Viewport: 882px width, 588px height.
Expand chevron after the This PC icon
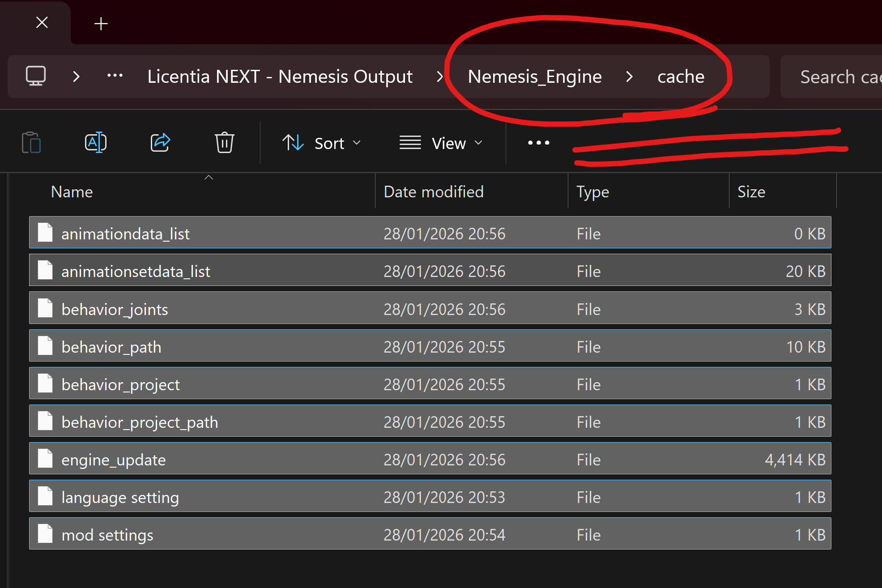pos(76,77)
